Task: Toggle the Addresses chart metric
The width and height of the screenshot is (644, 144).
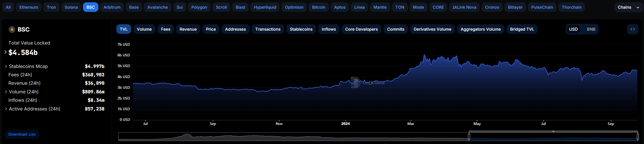Action: pyautogui.click(x=236, y=29)
